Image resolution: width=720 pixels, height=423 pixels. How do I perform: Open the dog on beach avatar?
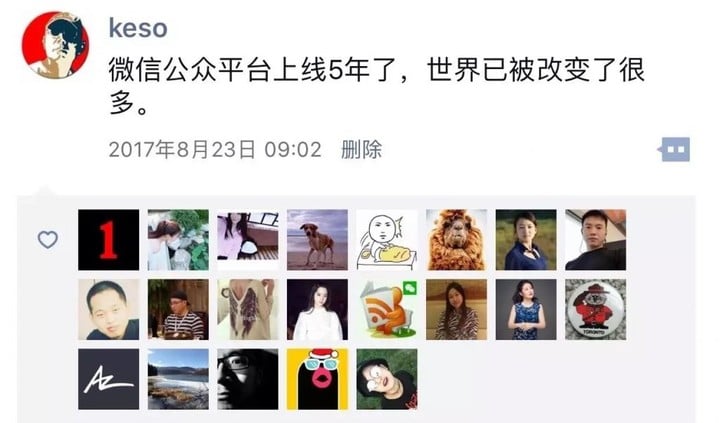pyautogui.click(x=317, y=240)
